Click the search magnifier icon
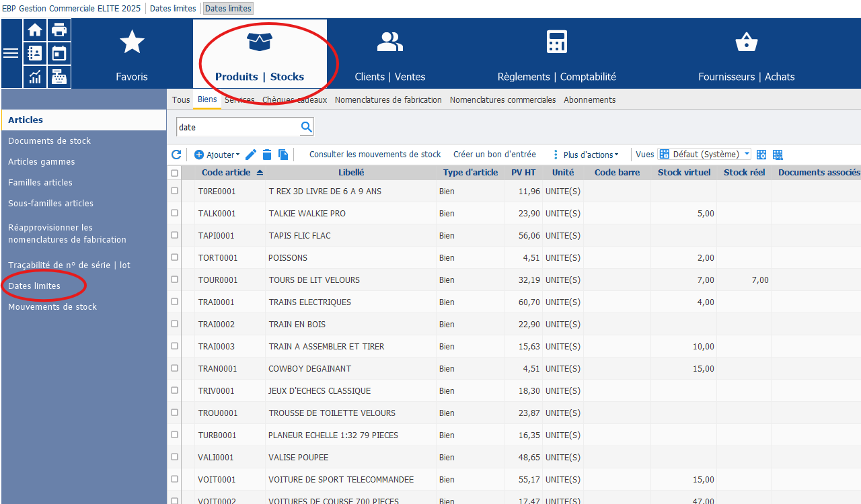 tap(306, 126)
